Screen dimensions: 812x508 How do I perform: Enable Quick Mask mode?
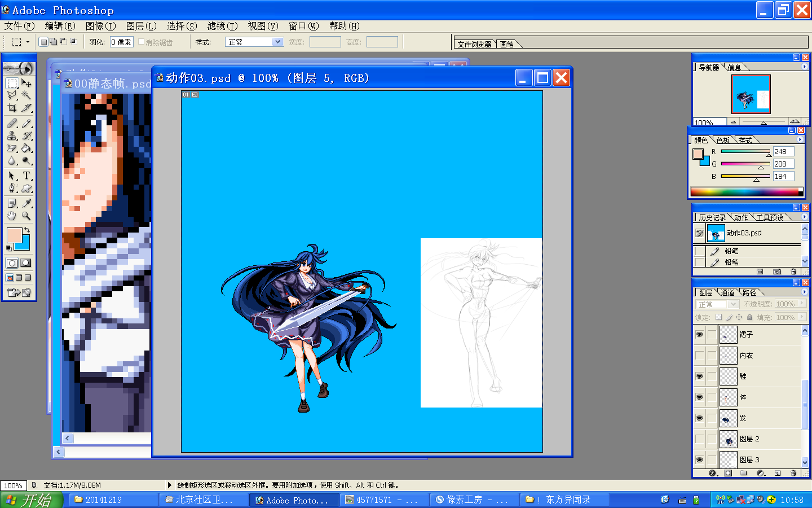point(26,263)
